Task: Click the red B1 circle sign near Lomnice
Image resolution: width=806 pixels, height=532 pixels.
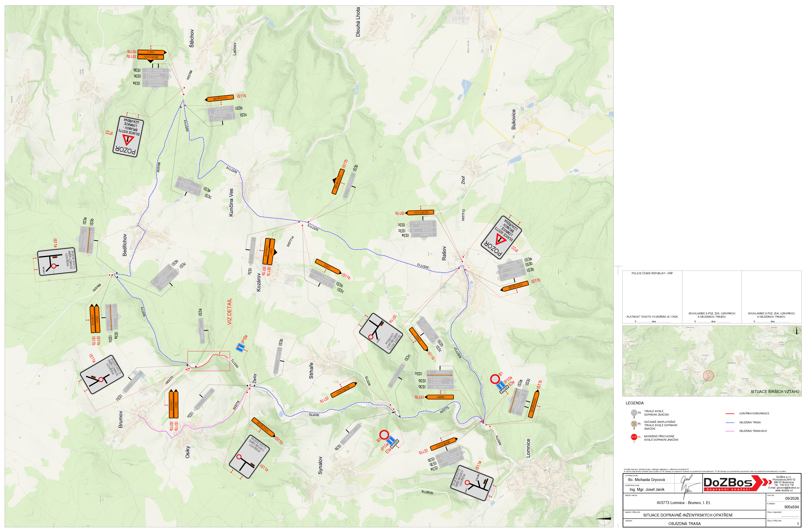Action: [x=495, y=379]
